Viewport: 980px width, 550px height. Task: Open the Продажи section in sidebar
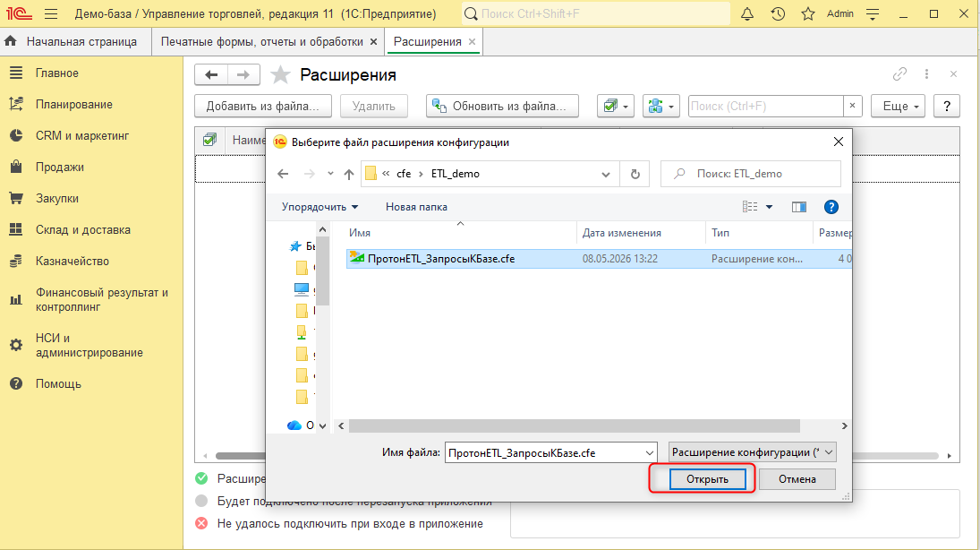[x=59, y=168]
